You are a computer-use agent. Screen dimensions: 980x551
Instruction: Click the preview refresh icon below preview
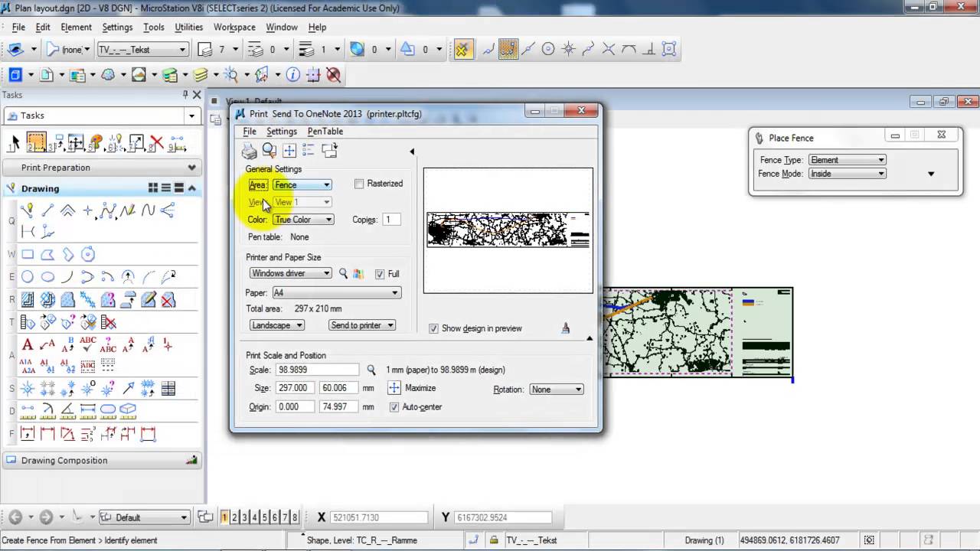[566, 328]
